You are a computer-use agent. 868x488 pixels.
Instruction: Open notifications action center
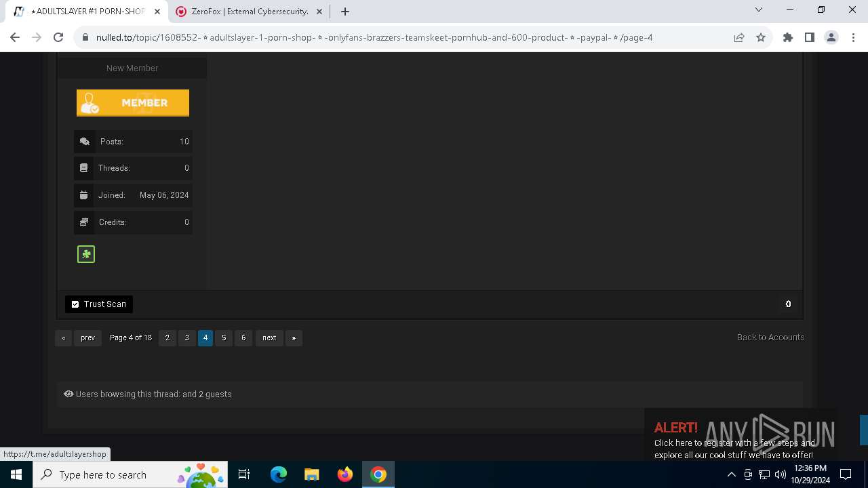846,474
